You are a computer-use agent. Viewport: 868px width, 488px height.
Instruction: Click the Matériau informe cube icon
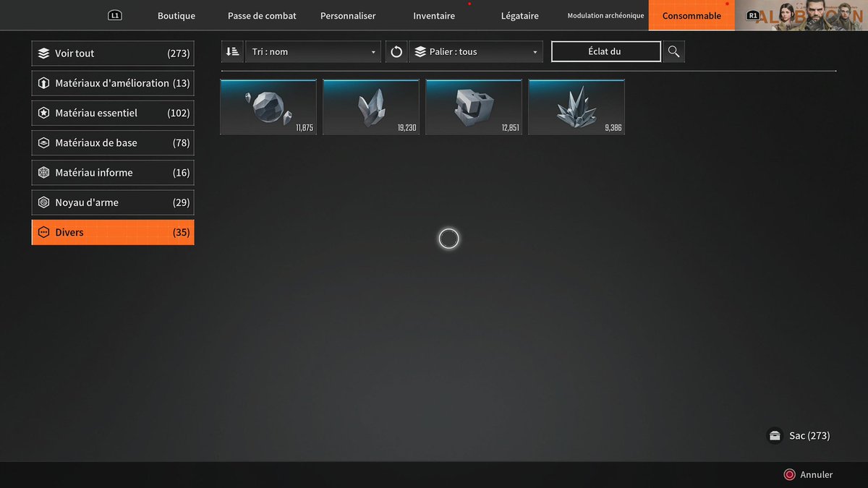tap(43, 173)
